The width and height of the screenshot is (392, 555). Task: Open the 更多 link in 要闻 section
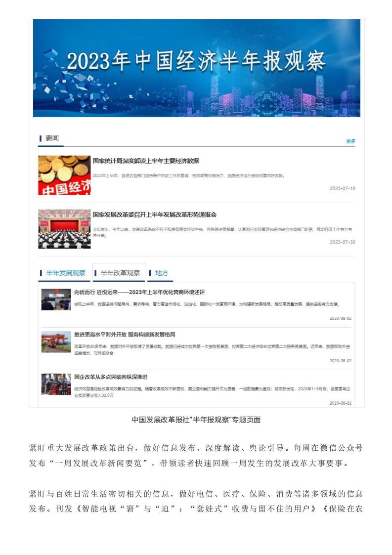pos(350,141)
